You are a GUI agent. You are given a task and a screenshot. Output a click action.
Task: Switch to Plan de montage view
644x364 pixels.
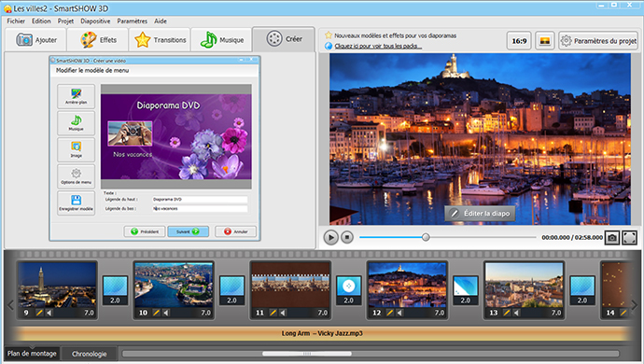[x=32, y=354]
